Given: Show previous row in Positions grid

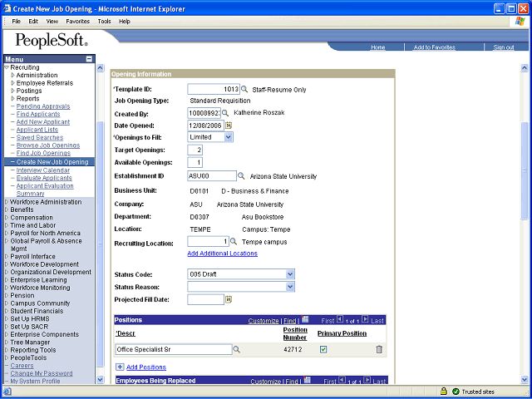Looking at the screenshot, I should [340, 319].
